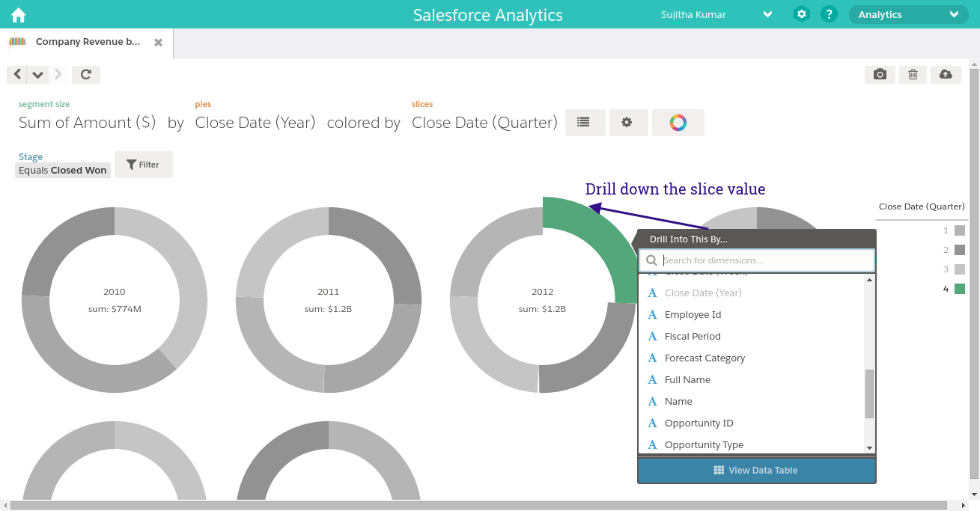Open the field list view icon
Viewport: 980px width, 511px height.
point(585,122)
